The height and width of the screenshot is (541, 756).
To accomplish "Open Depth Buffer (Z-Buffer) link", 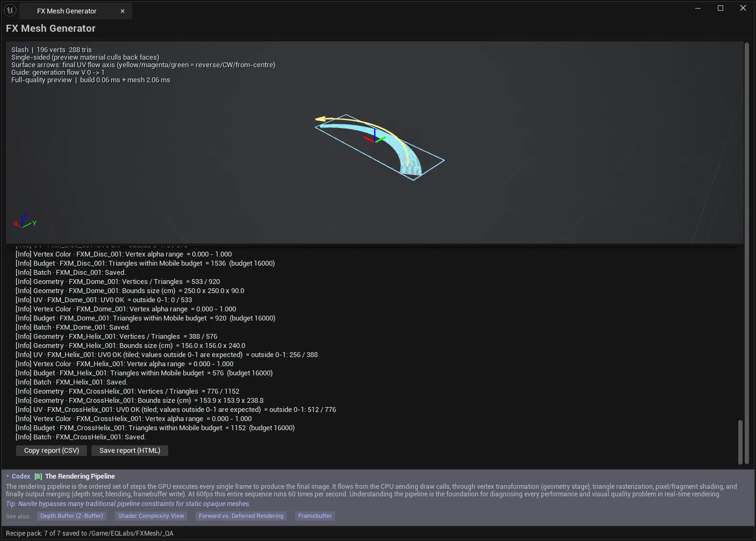I will point(72,516).
